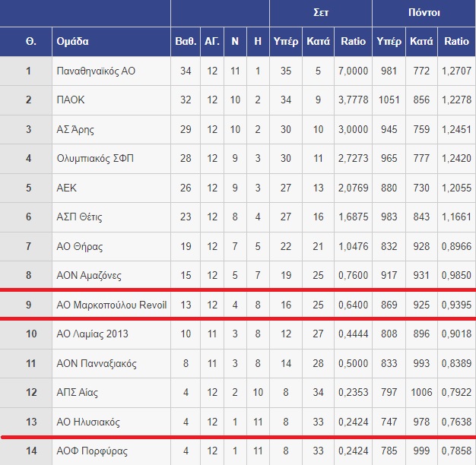
Task: Click the Ομάδα column header
Action: pyautogui.click(x=72, y=41)
